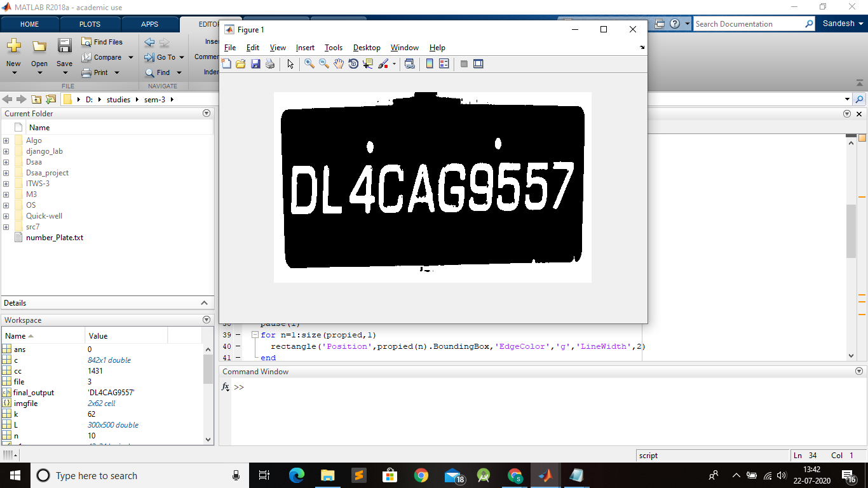Expand the Save dropdown arrow
868x488 pixels.
tap(64, 72)
